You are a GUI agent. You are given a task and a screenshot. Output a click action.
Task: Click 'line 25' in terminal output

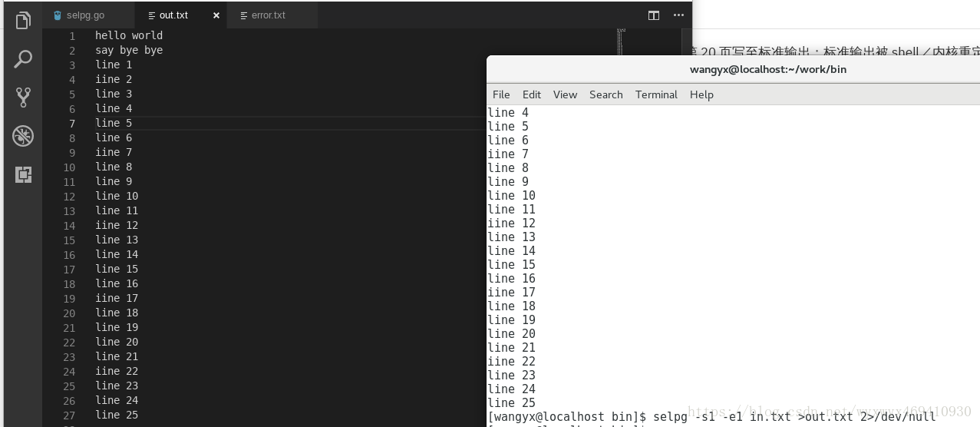click(512, 403)
